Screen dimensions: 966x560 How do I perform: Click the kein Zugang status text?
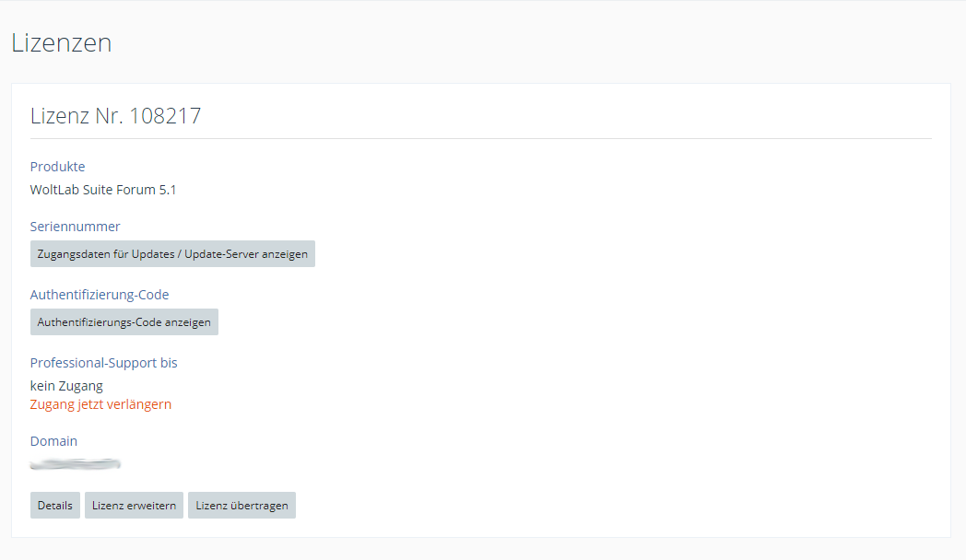pyautogui.click(x=66, y=386)
